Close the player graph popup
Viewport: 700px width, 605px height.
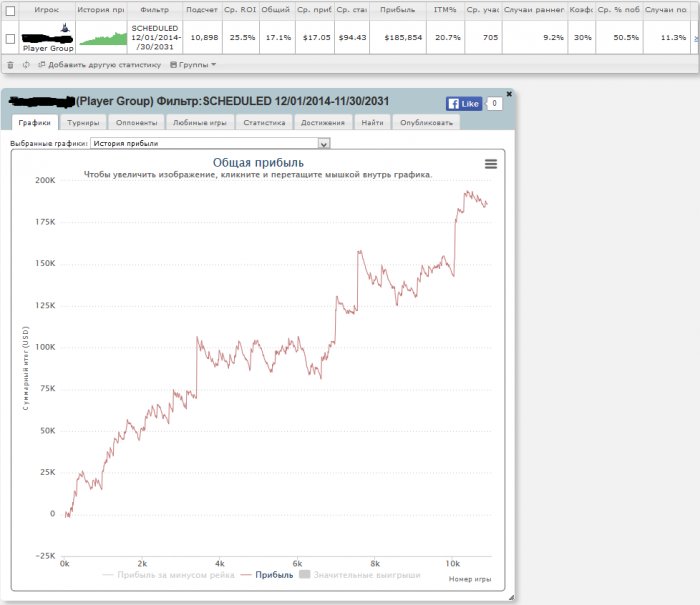pos(508,93)
